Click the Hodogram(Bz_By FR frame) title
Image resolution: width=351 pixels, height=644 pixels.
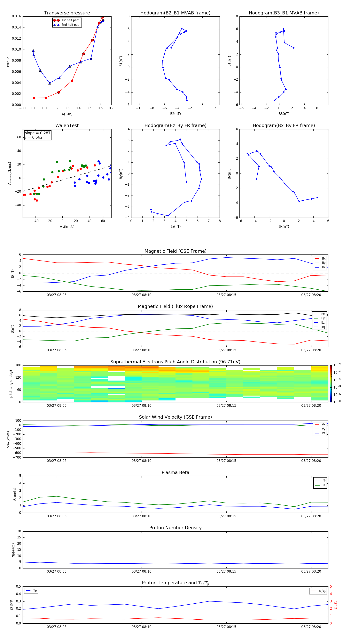pos(175,125)
